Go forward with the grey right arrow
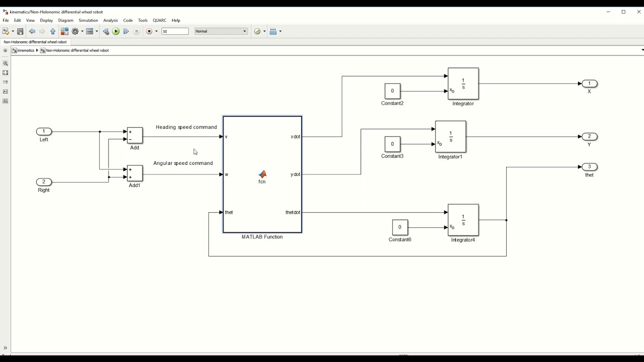Screen dimensions: 644x362 pyautogui.click(x=42, y=31)
